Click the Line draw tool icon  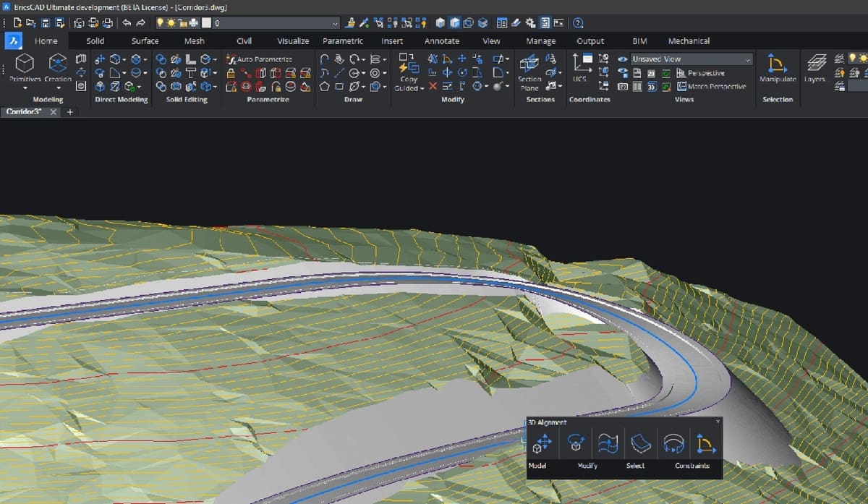pyautogui.click(x=339, y=73)
